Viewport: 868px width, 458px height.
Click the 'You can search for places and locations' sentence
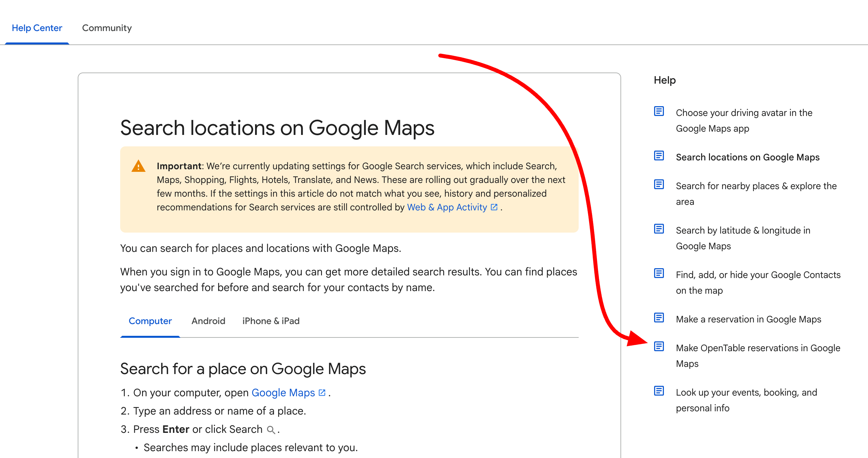click(261, 248)
